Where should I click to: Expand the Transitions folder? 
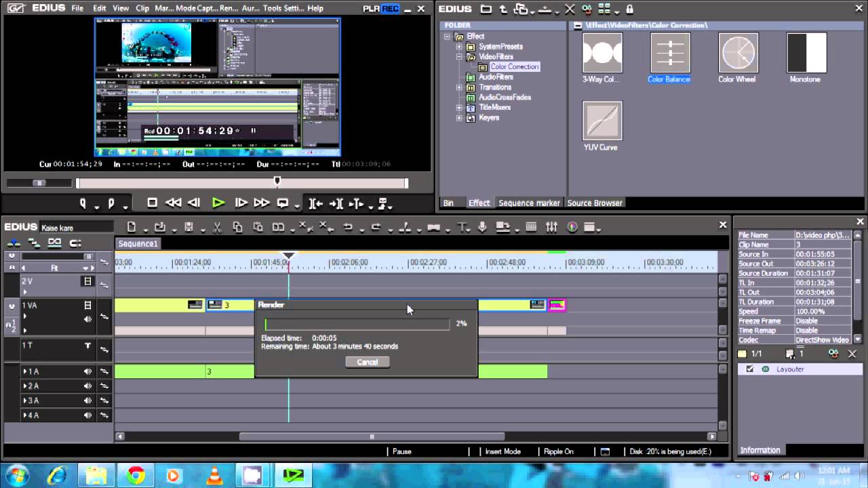[x=459, y=87]
